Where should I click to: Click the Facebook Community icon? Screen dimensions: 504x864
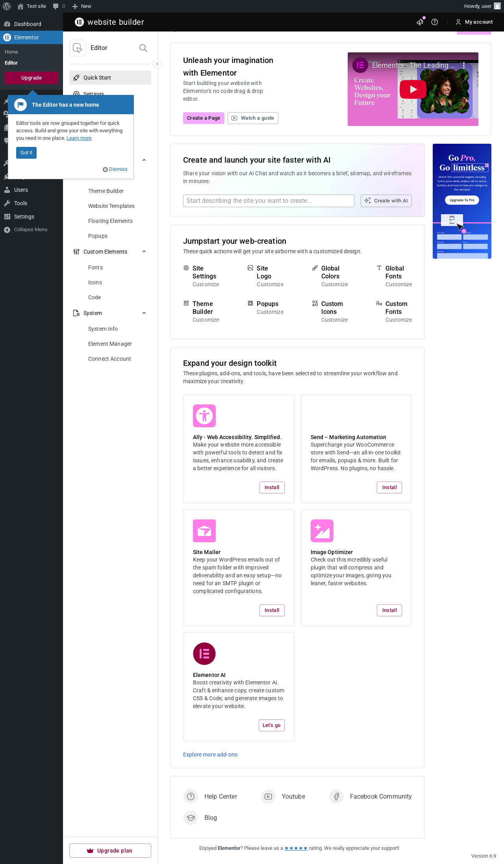(337, 796)
